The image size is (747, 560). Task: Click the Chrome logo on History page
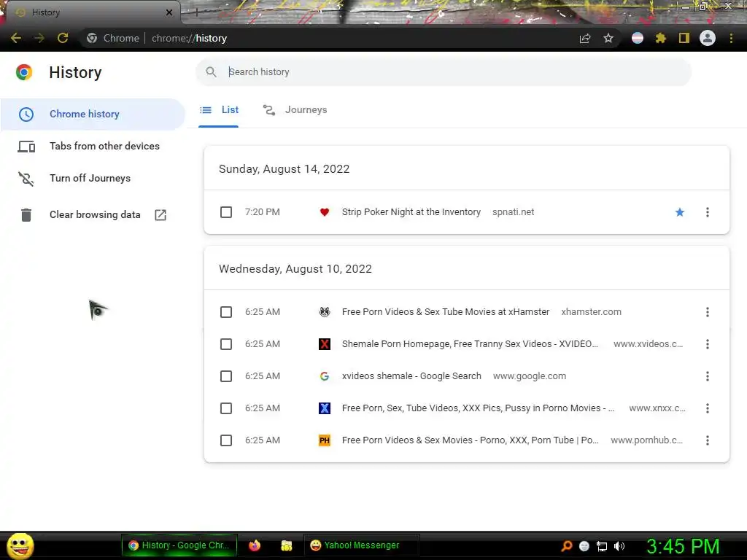click(24, 72)
